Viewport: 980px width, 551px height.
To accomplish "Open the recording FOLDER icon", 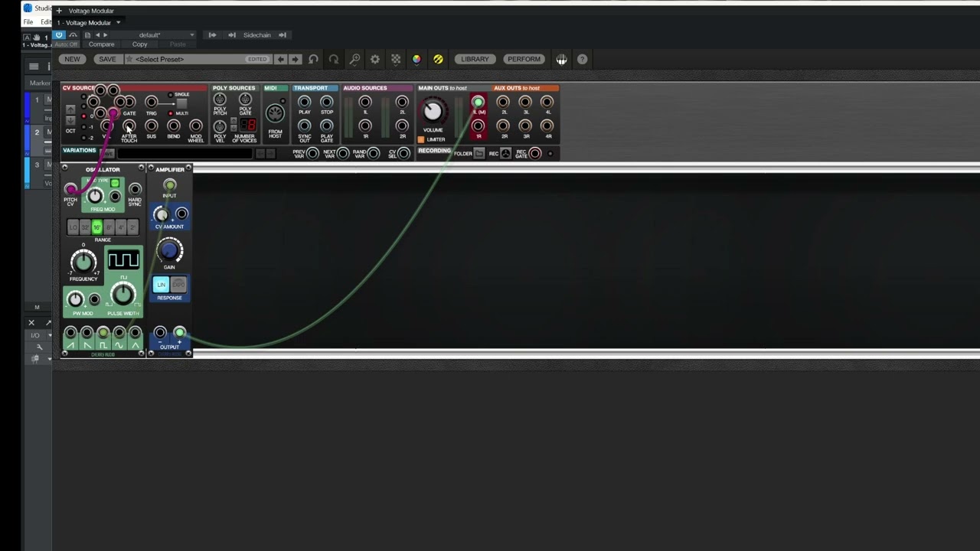I will click(479, 154).
